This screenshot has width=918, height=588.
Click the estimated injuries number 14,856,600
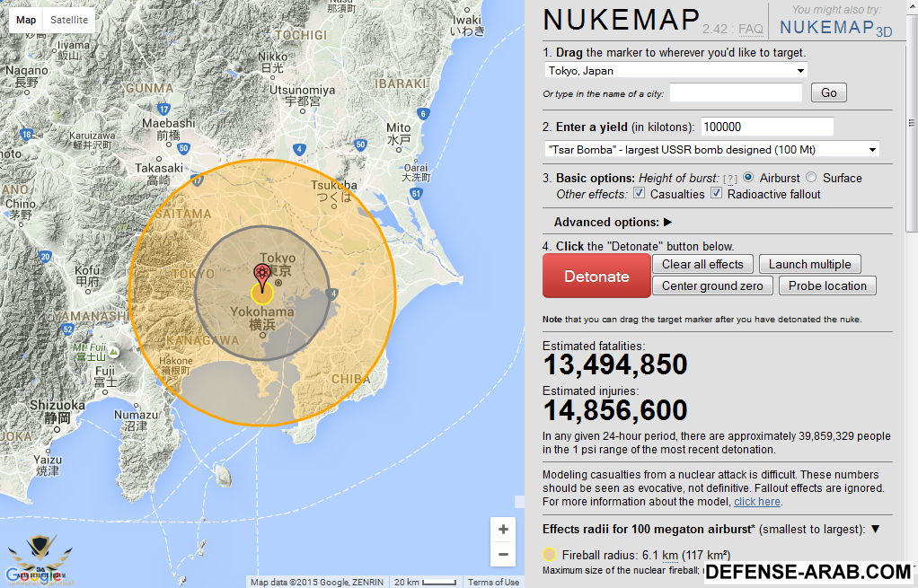(x=614, y=410)
